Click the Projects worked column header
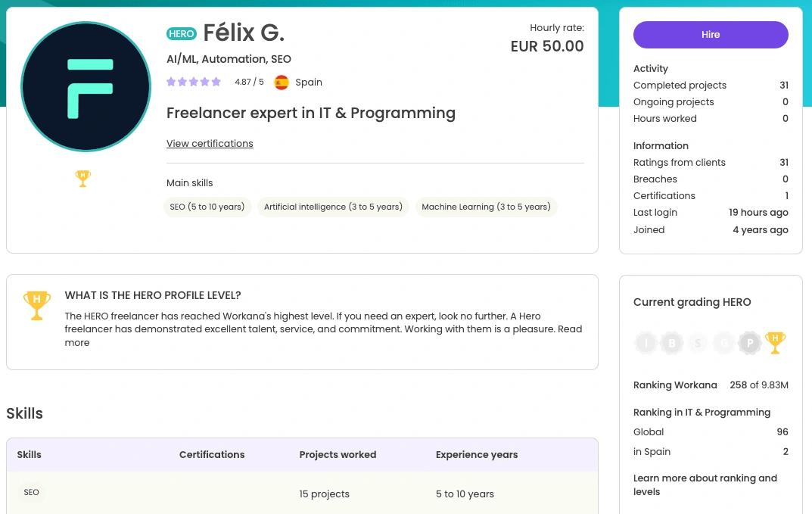 pos(338,454)
